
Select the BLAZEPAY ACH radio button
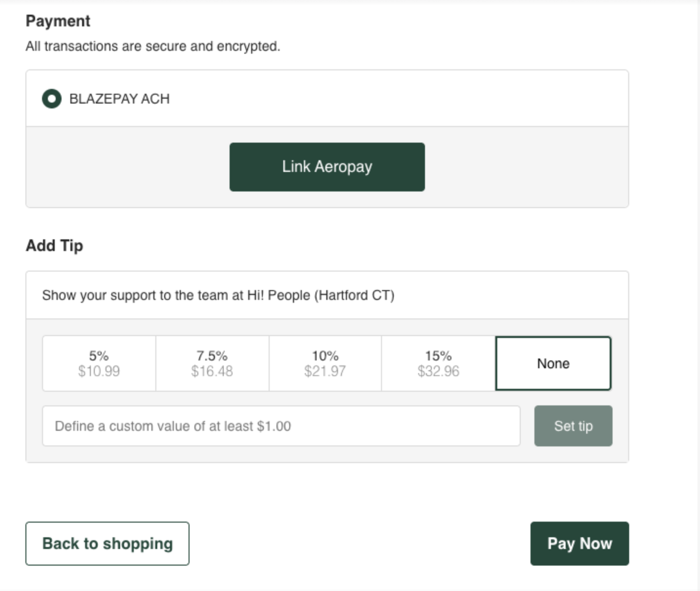52,99
